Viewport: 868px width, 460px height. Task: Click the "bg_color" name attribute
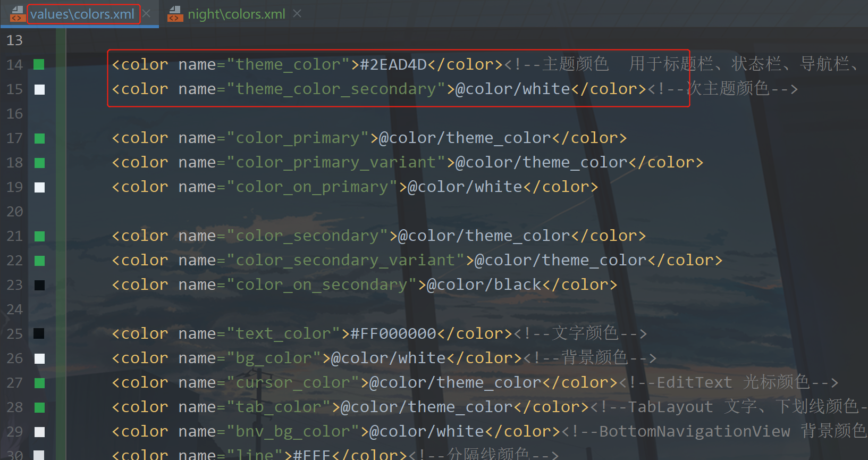(x=274, y=358)
